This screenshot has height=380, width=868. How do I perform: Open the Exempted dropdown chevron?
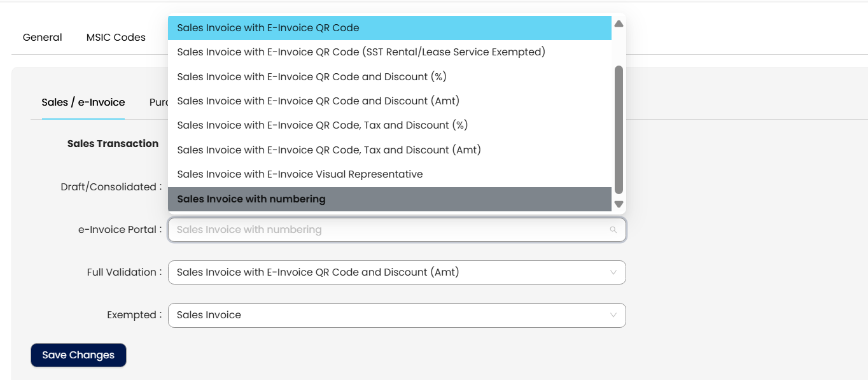pyautogui.click(x=613, y=315)
